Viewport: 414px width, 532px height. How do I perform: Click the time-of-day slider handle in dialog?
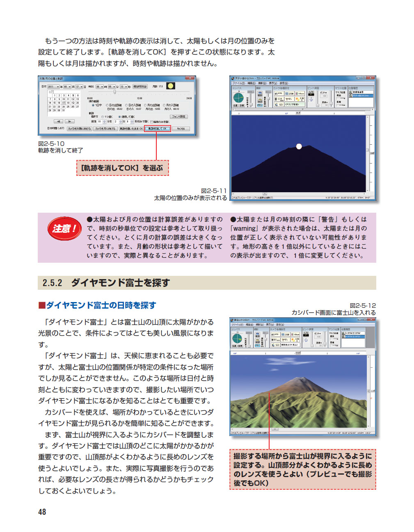114,92
